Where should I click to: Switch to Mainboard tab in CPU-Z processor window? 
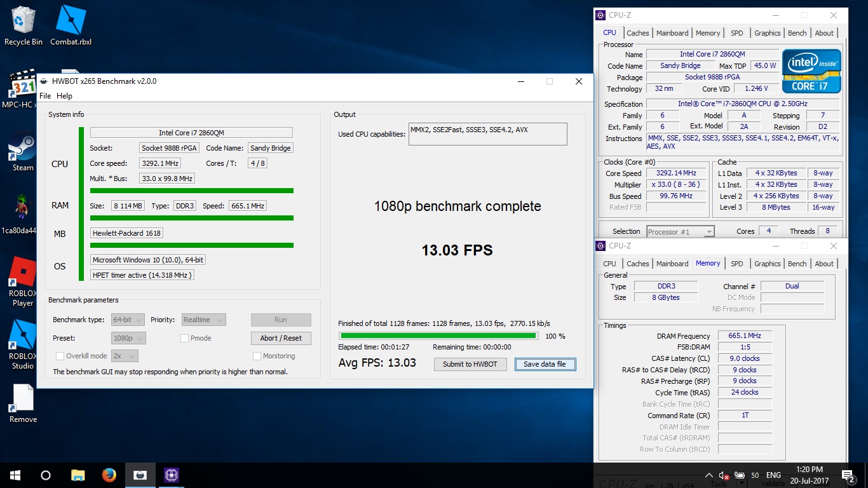click(x=672, y=33)
